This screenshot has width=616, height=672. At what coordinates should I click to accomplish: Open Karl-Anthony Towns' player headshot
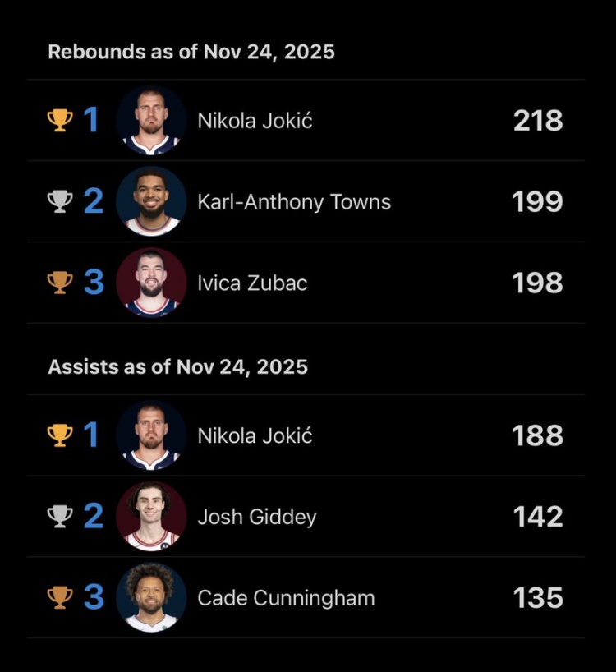[x=151, y=202]
